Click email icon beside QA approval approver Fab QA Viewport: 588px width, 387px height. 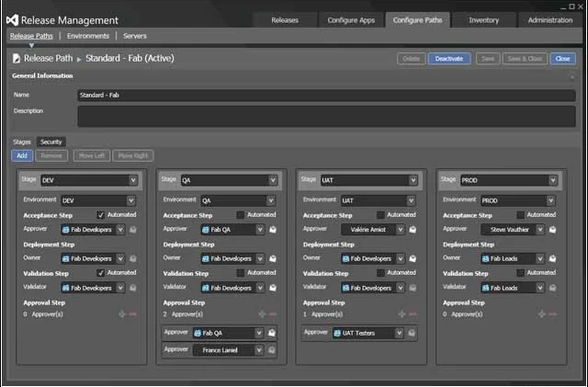(272, 333)
